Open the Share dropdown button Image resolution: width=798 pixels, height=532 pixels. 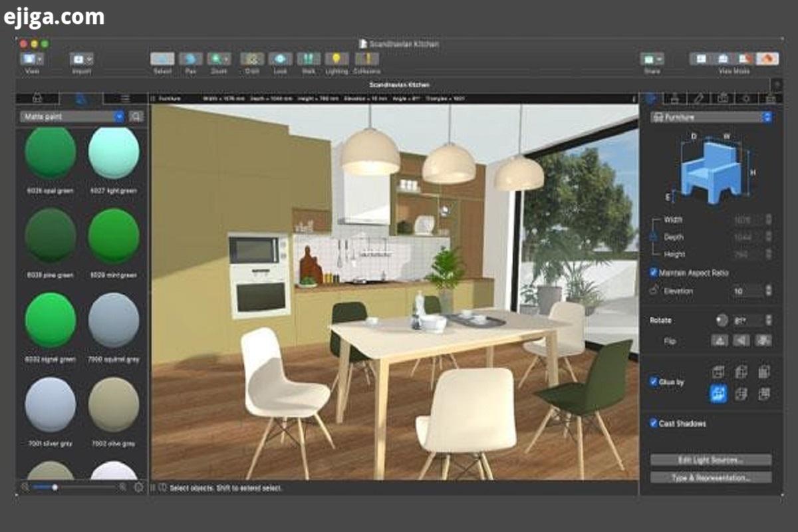(652, 59)
